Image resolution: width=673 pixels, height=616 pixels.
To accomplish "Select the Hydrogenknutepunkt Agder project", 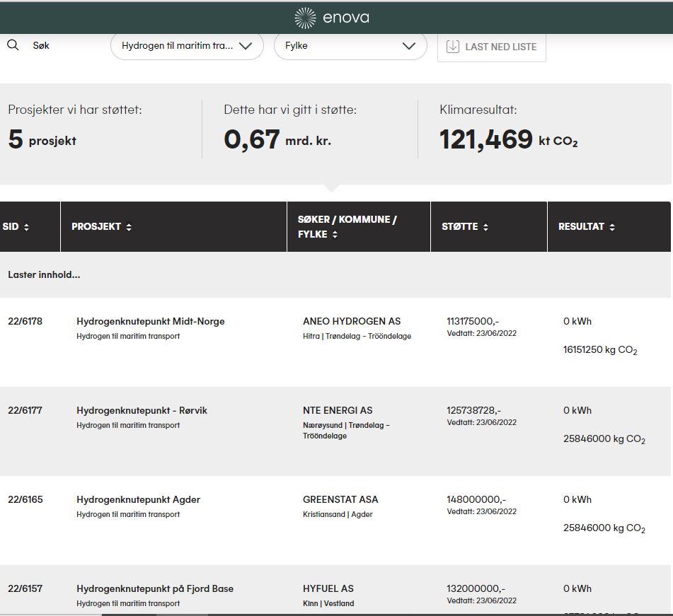I will 138,499.
